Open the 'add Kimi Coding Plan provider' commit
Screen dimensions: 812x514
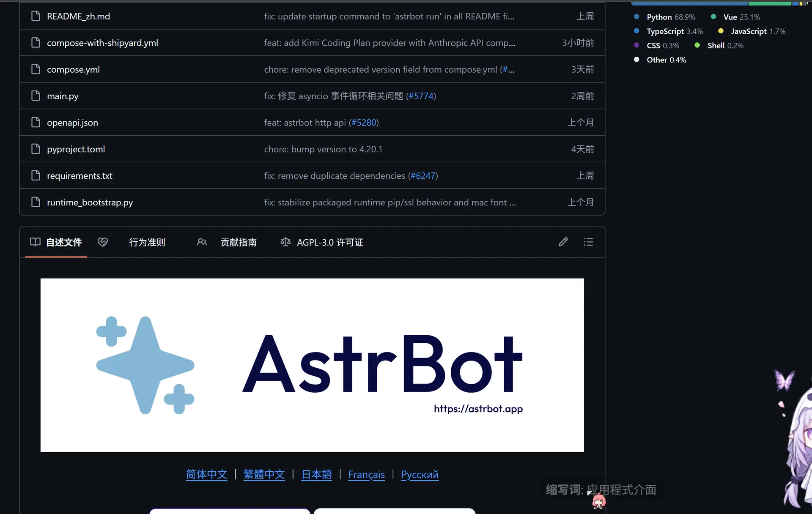[x=390, y=43]
